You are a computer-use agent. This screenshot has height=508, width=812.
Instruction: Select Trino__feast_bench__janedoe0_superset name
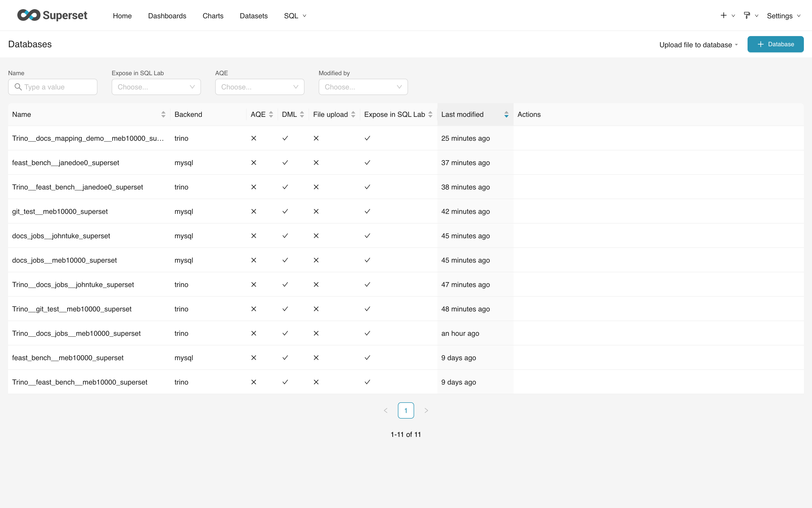[x=77, y=187]
